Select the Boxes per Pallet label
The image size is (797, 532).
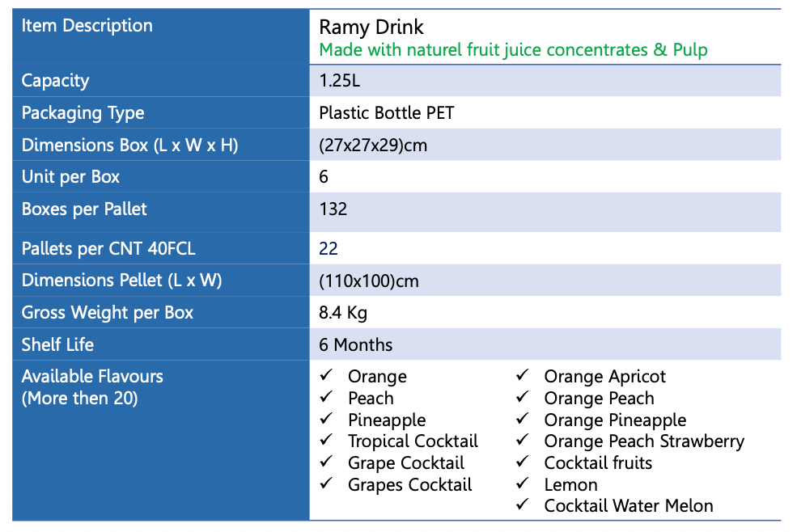tap(84, 209)
